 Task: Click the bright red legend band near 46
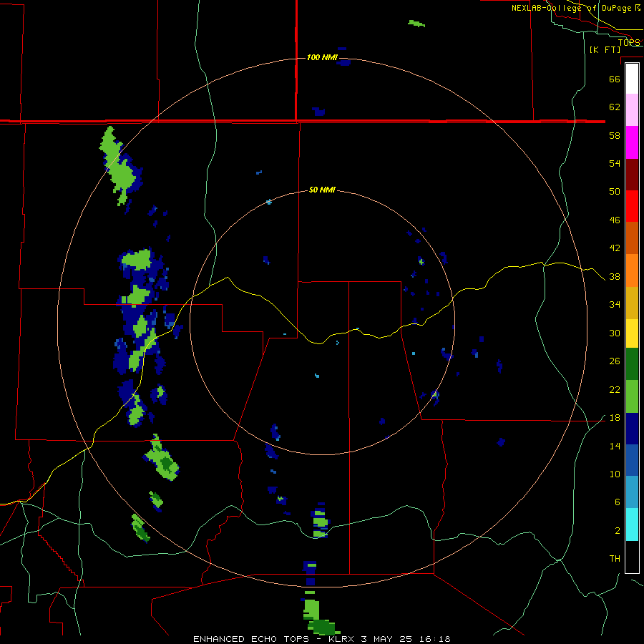(x=632, y=207)
